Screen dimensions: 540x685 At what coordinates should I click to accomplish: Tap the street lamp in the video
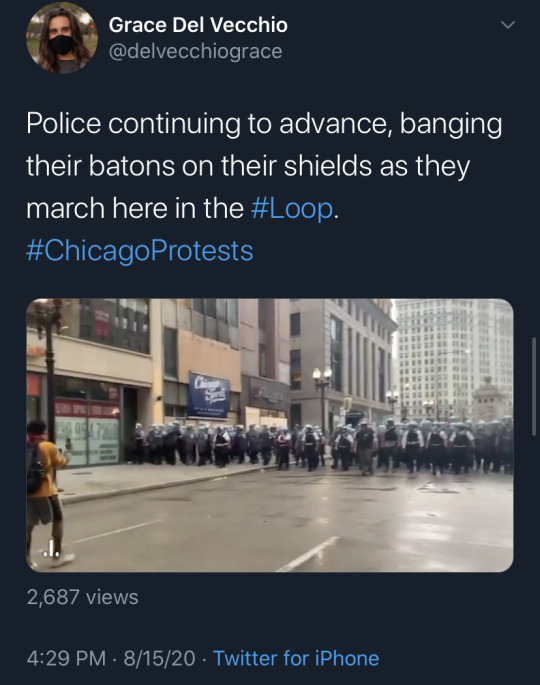click(322, 395)
